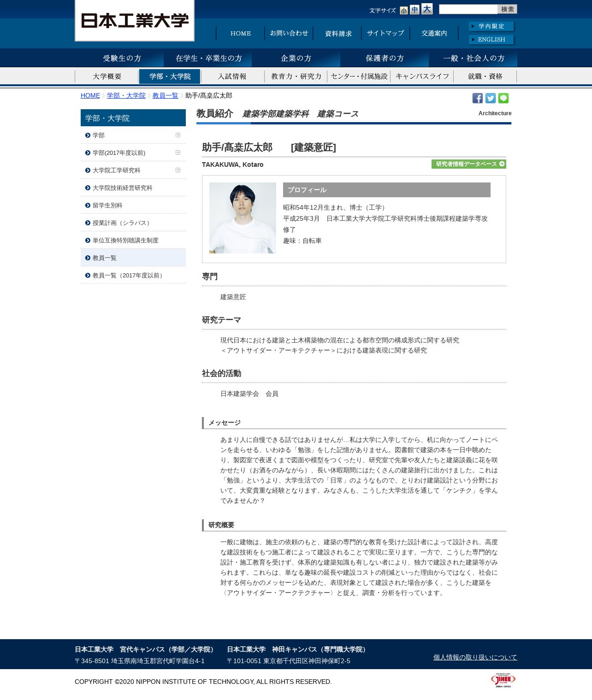Click the 研究者情報データベース button

point(469,164)
